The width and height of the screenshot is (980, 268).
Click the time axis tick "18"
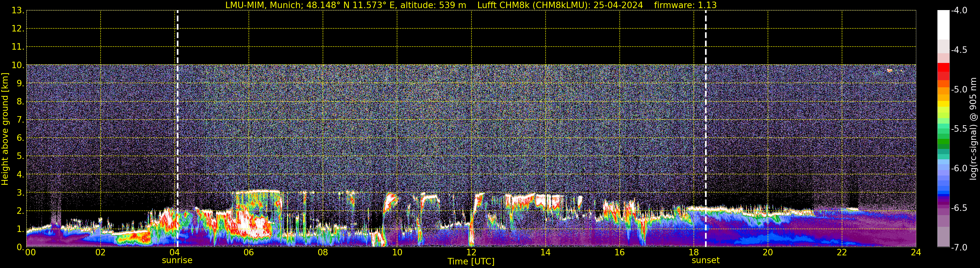694,252
